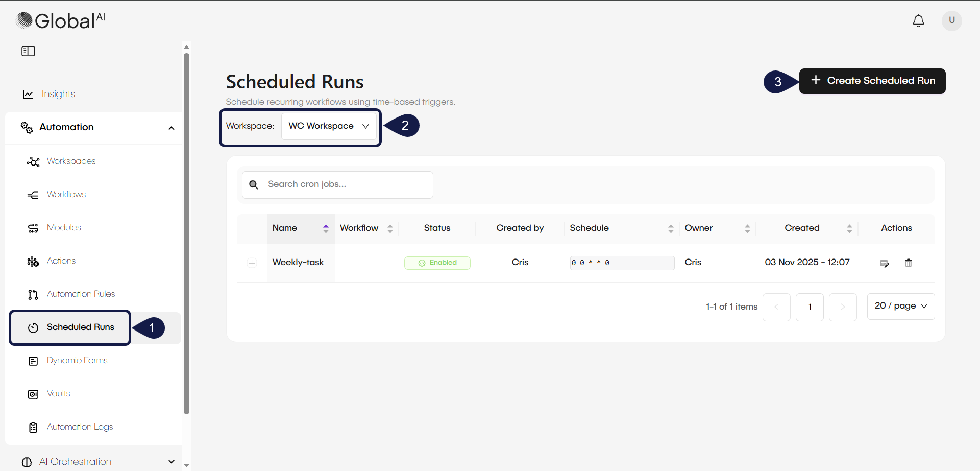Open Scheduled Runs in the sidebar
This screenshot has height=471, width=980.
coord(80,327)
